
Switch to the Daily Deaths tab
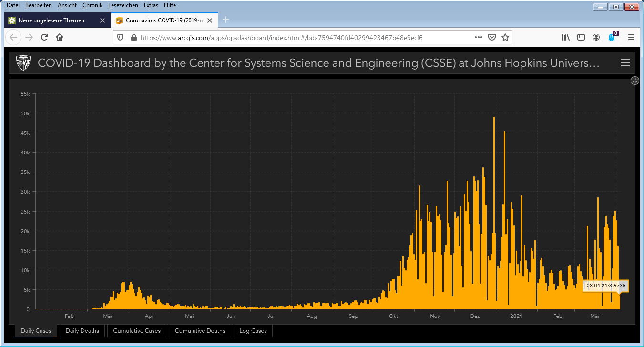click(82, 331)
